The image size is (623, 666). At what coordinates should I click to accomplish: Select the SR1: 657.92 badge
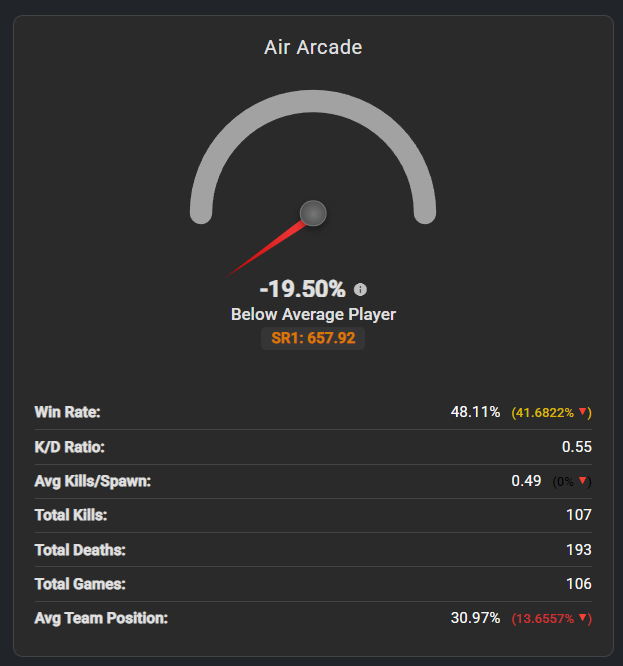313,338
